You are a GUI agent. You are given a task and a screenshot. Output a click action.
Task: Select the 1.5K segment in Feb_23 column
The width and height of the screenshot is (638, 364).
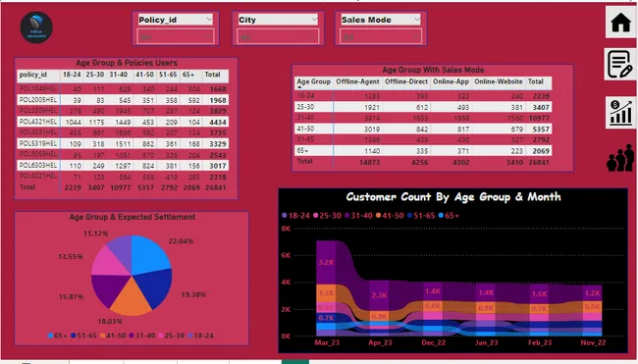[539, 294]
